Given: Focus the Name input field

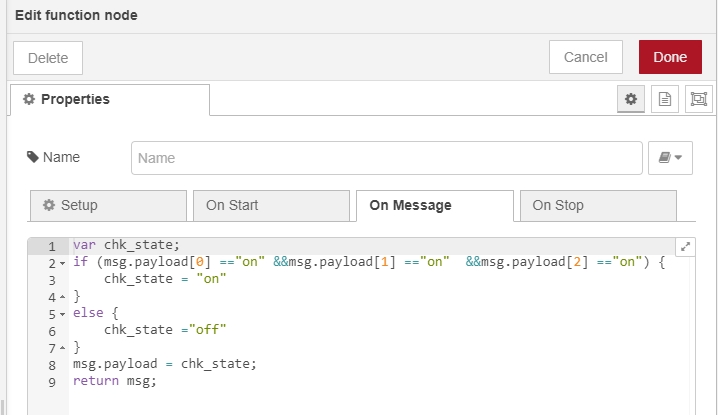Looking at the screenshot, I should 386,158.
